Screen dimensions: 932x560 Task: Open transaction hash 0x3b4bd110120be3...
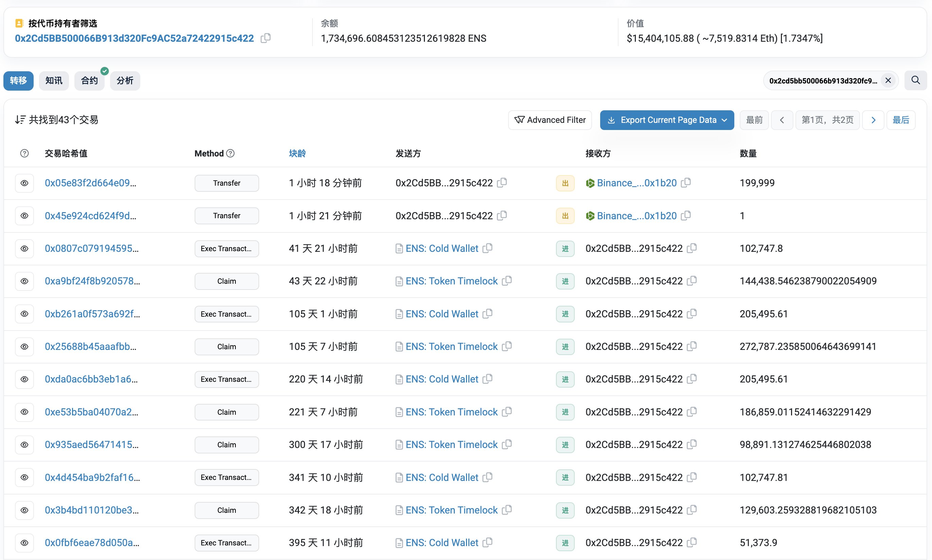click(x=92, y=510)
